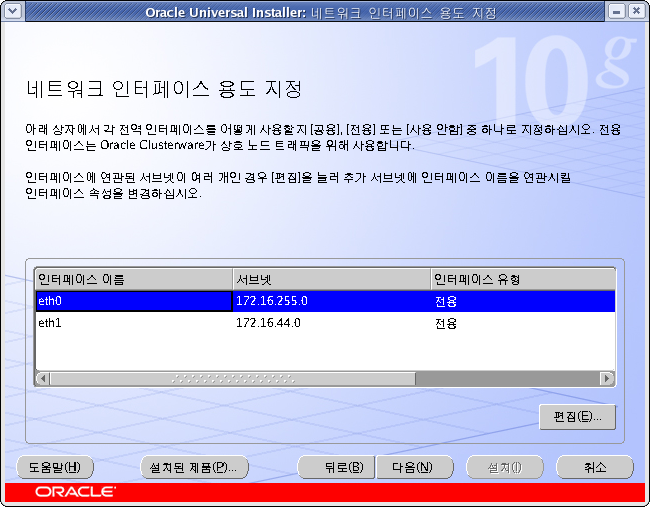Viewport: 650px width, 507px height.
Task: Click subnet cell 172.16.44.0
Action: coord(332,323)
